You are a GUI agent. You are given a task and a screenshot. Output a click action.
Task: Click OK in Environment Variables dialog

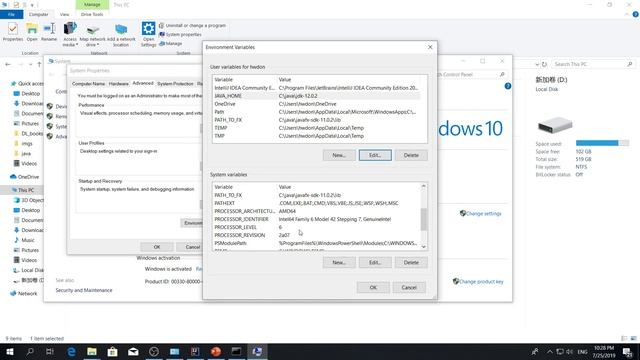[373, 287]
